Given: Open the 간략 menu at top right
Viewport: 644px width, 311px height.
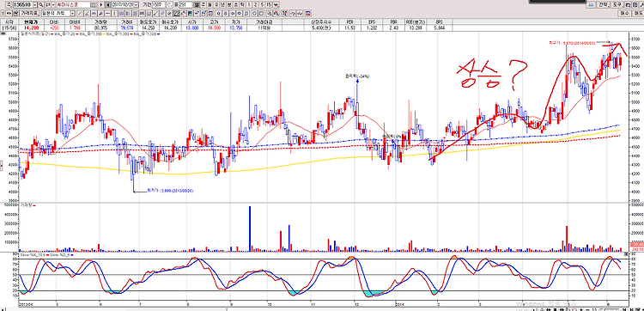Looking at the screenshot, I should pyautogui.click(x=603, y=5).
